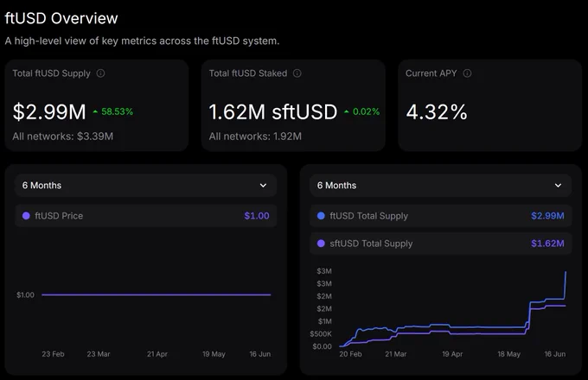Click the $1.62M value in sftUSD legend
Image resolution: width=588 pixels, height=380 pixels.
[x=547, y=244]
